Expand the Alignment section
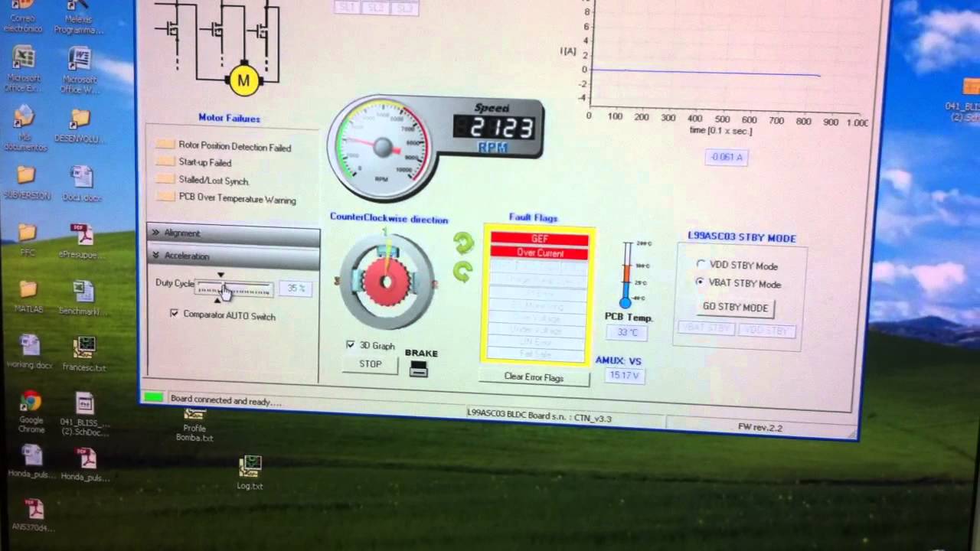This screenshot has width=980, height=551. pos(234,233)
